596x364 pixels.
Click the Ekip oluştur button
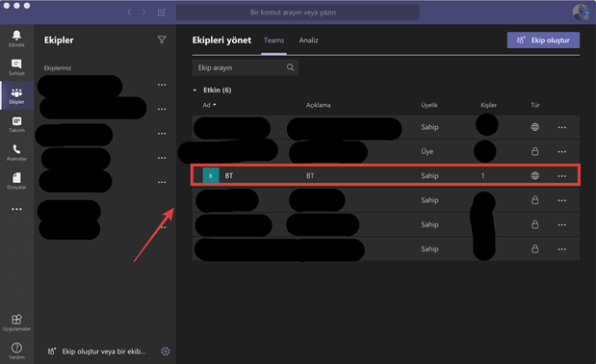[x=543, y=39]
